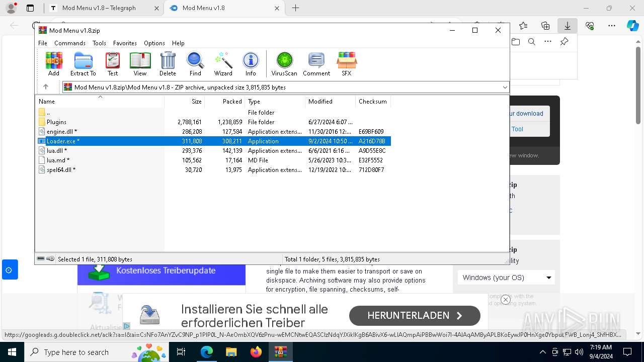Expand the archive path dropdown
The width and height of the screenshot is (644, 362).
505,87
